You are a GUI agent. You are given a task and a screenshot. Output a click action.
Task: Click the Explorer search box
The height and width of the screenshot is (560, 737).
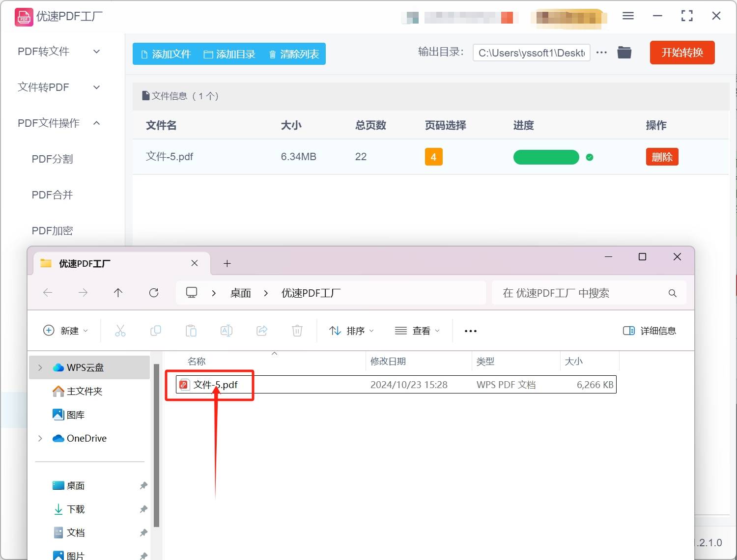(x=589, y=293)
